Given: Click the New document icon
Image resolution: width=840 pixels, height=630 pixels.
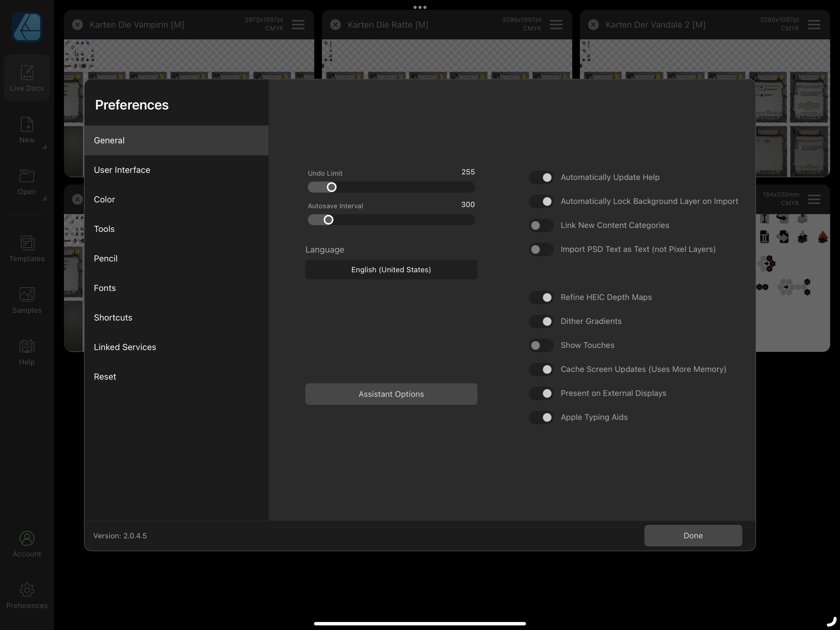Looking at the screenshot, I should [x=26, y=125].
